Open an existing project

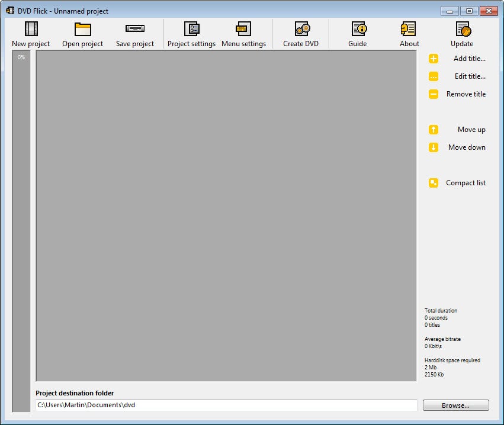click(x=82, y=33)
